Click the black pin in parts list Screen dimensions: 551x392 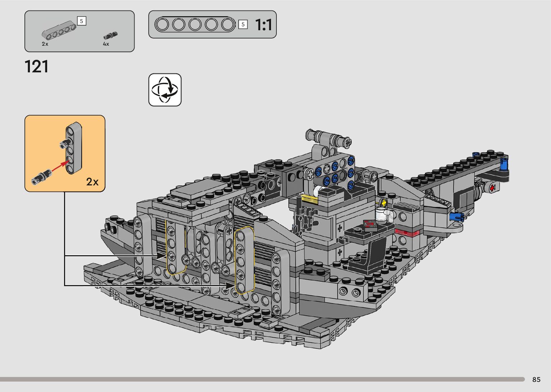(110, 36)
